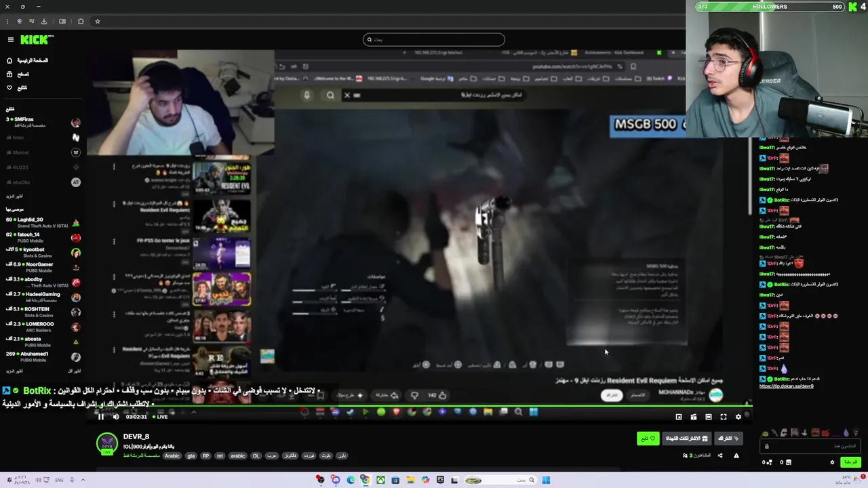This screenshot has width=868, height=488.
Task: Open ROSHTEIN channel in recommended list
Action: (42, 312)
